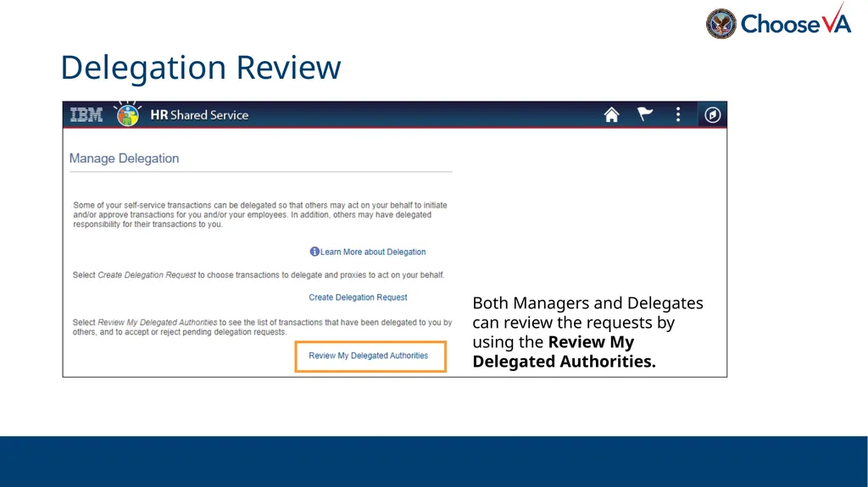This screenshot has width=868, height=487.
Task: Click the sentence starting 'Select Create Delegation Request'
Action: 259,275
